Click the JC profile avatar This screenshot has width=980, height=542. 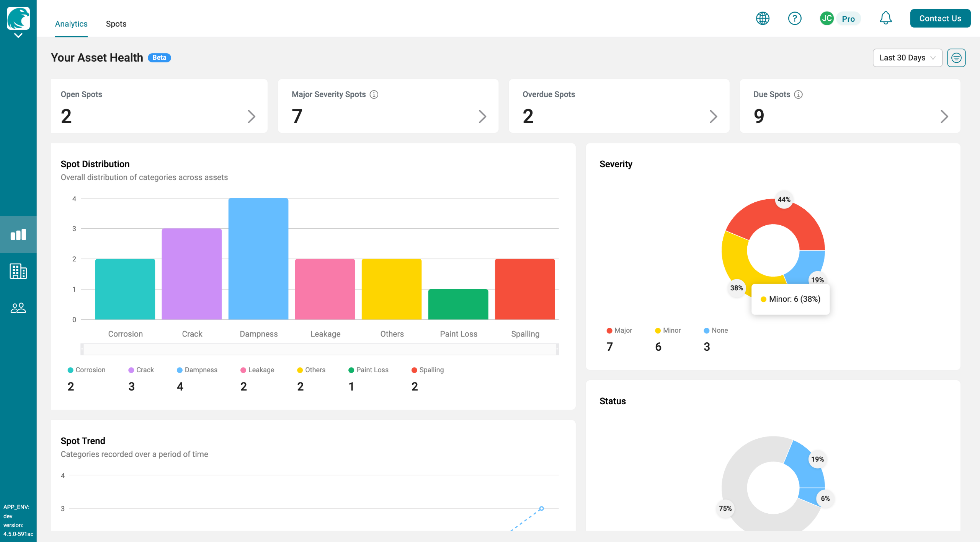(x=826, y=18)
